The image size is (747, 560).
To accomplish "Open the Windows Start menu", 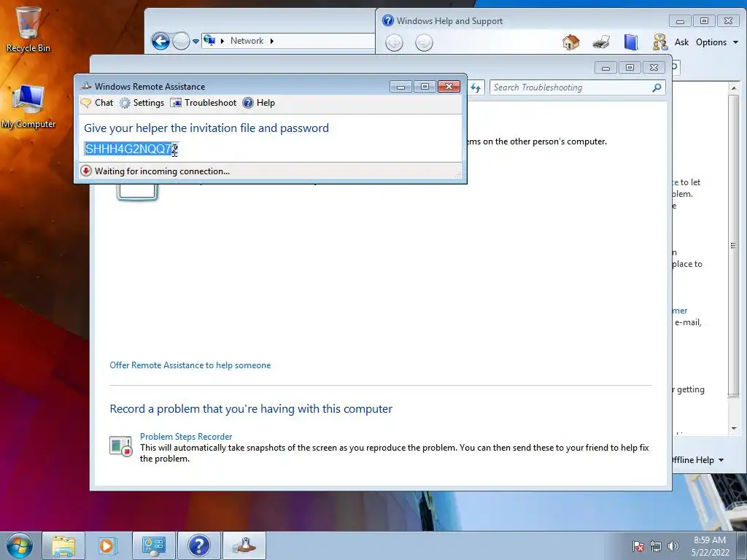I will (x=20, y=545).
